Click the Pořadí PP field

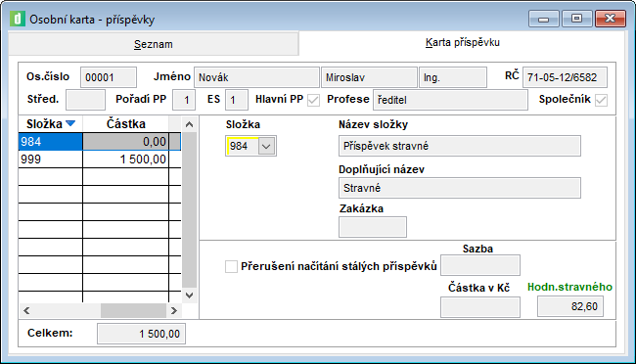(184, 100)
